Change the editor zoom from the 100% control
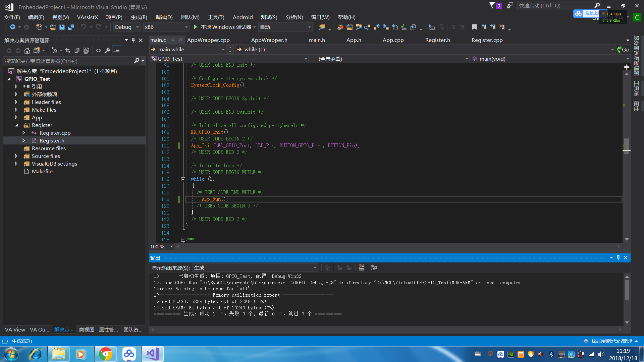Screen dimensions: 644x362 coord(161,246)
